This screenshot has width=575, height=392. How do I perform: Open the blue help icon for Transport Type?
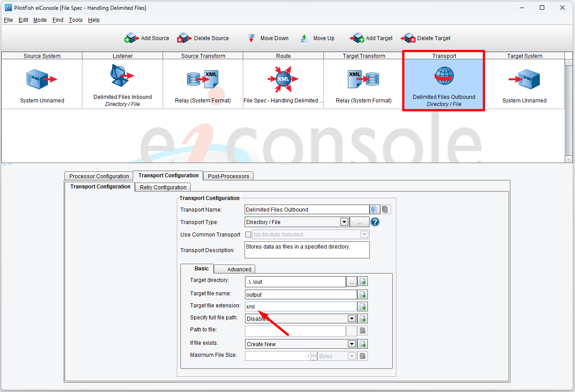pyautogui.click(x=375, y=222)
